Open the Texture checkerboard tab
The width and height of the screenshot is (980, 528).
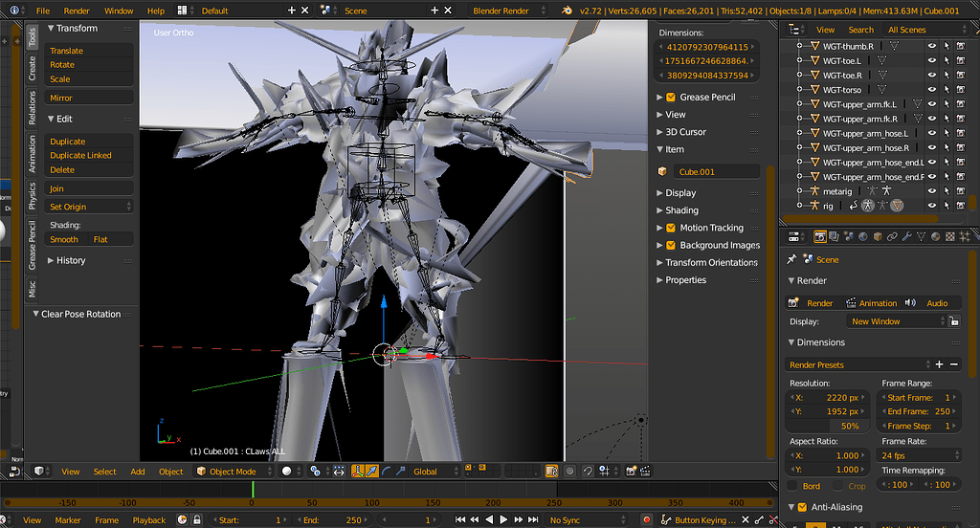point(950,237)
